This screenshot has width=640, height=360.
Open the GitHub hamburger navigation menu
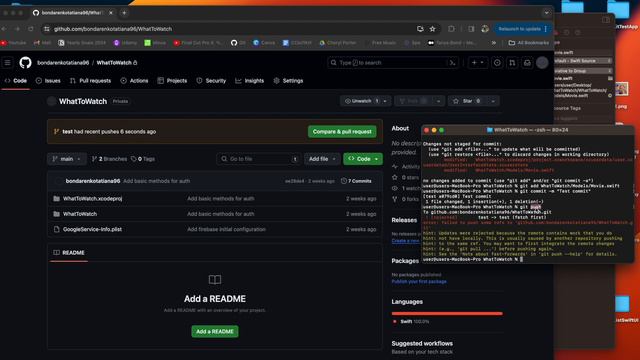(7, 62)
